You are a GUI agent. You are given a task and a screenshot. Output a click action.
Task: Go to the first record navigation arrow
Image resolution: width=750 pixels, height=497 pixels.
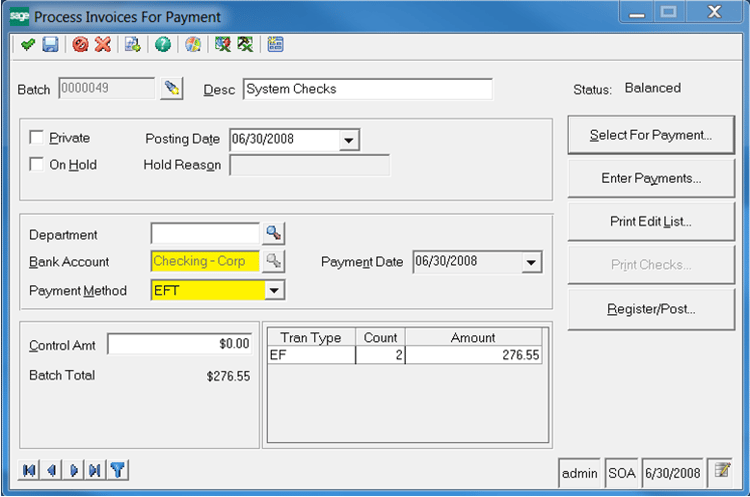[29, 469]
